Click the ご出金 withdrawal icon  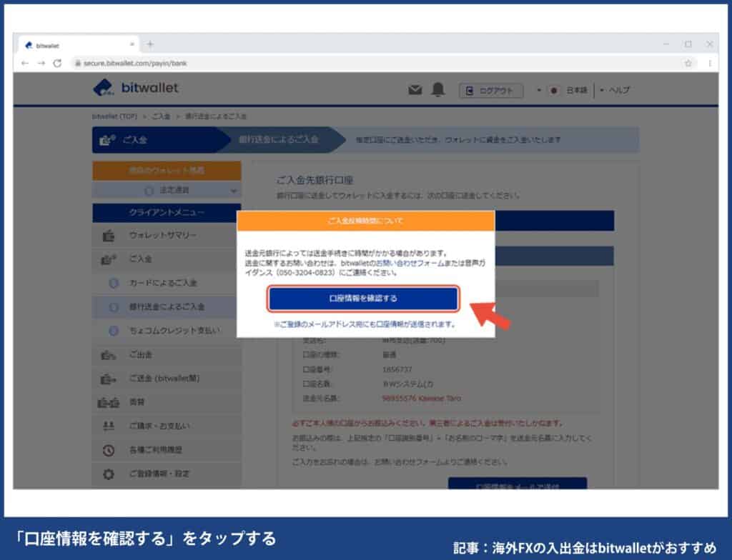(x=109, y=355)
